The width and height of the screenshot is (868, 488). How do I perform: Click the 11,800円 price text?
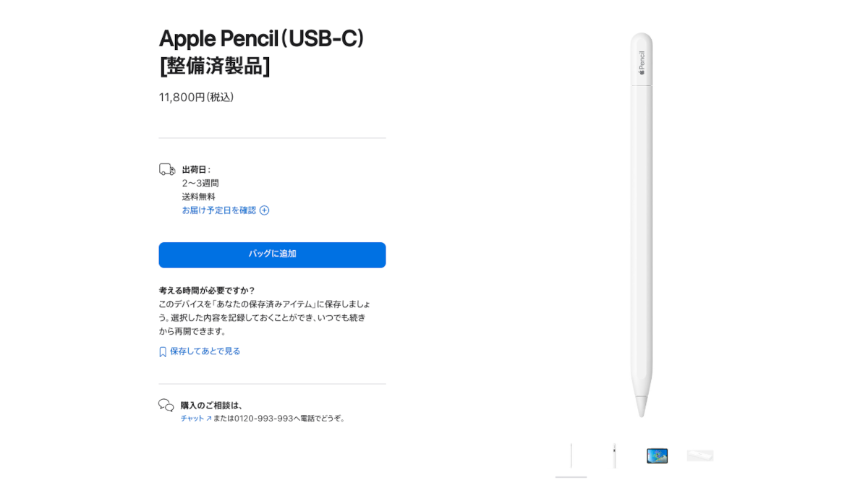(x=197, y=97)
